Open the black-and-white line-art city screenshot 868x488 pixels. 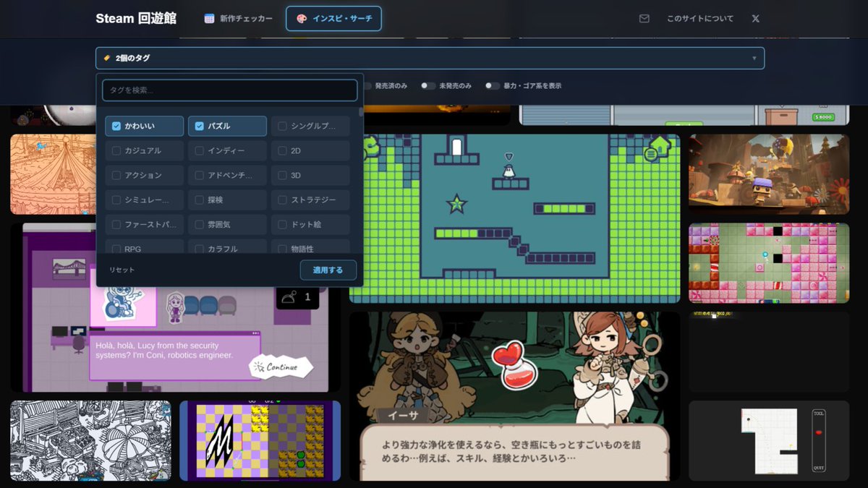point(90,441)
